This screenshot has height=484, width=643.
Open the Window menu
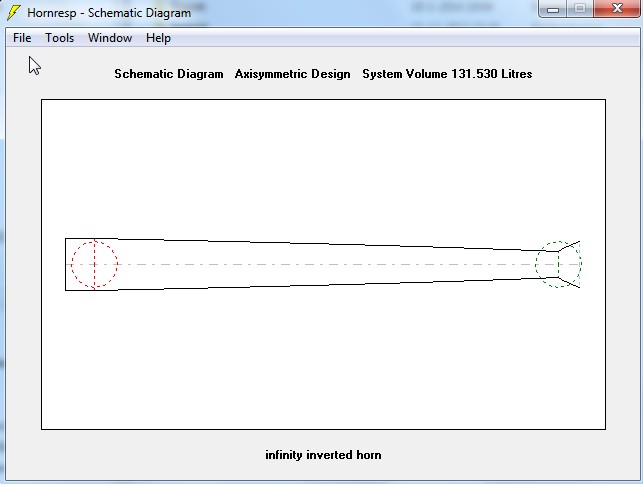tap(110, 38)
